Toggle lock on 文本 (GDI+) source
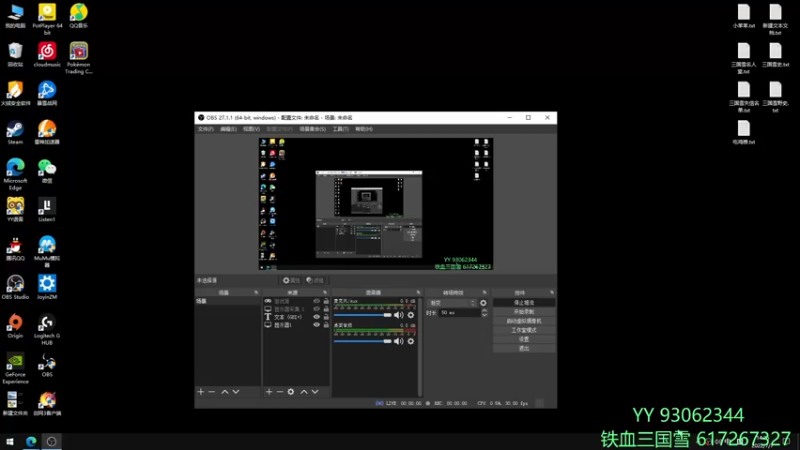 (326, 317)
